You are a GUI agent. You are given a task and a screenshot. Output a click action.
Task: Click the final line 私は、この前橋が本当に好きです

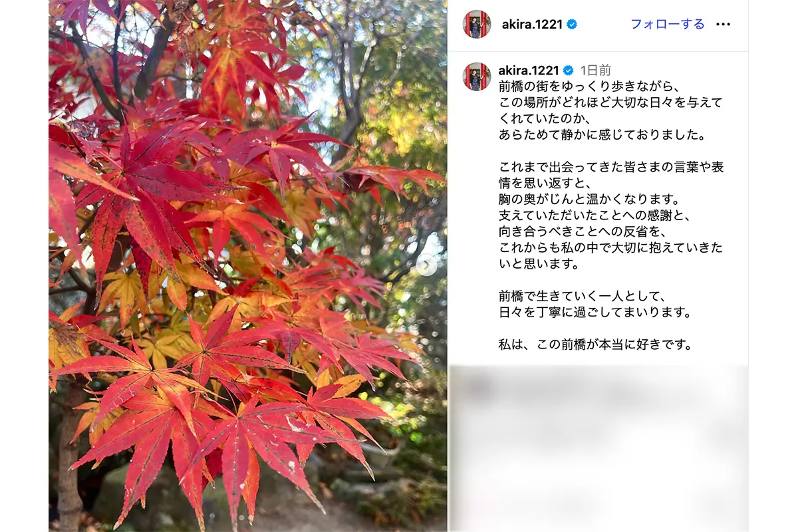[x=596, y=345]
